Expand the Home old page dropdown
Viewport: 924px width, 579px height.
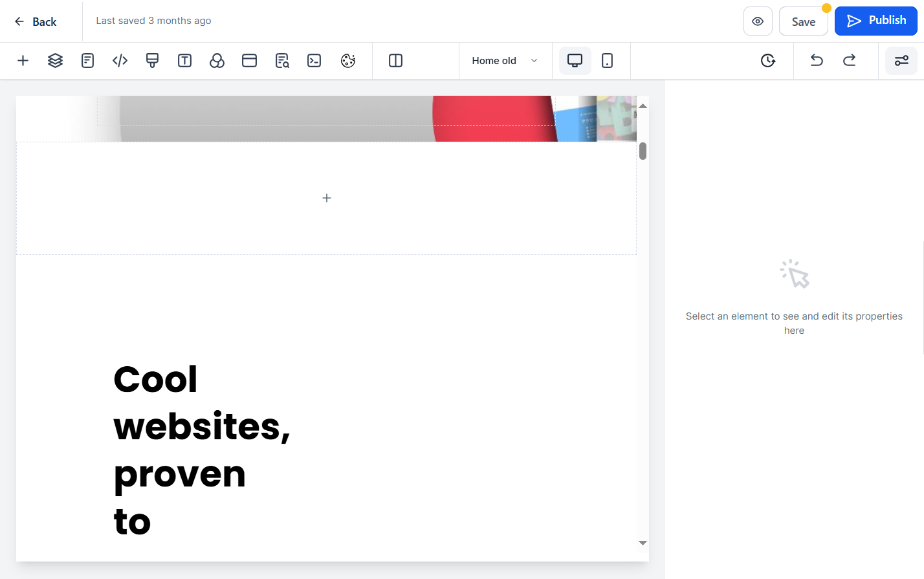click(x=505, y=61)
